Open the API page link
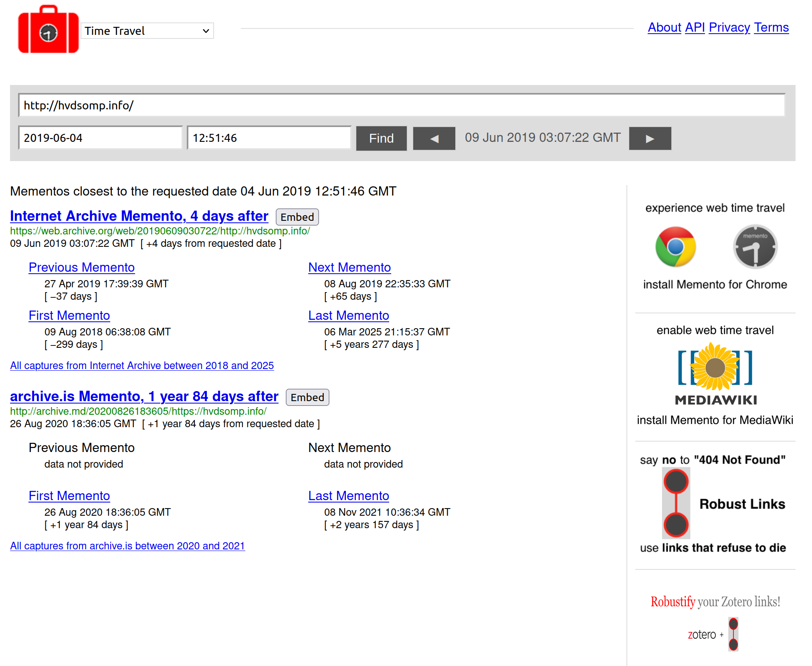This screenshot has height=666, width=812. tap(695, 27)
